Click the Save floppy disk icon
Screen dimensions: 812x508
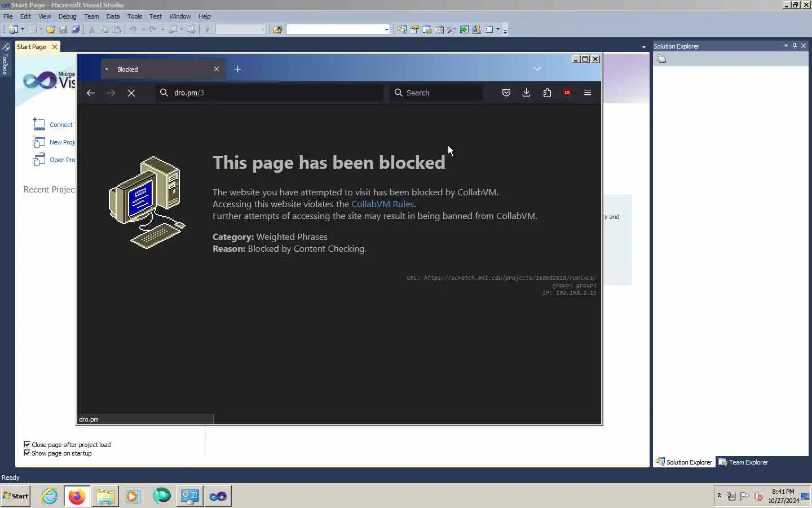(63, 29)
